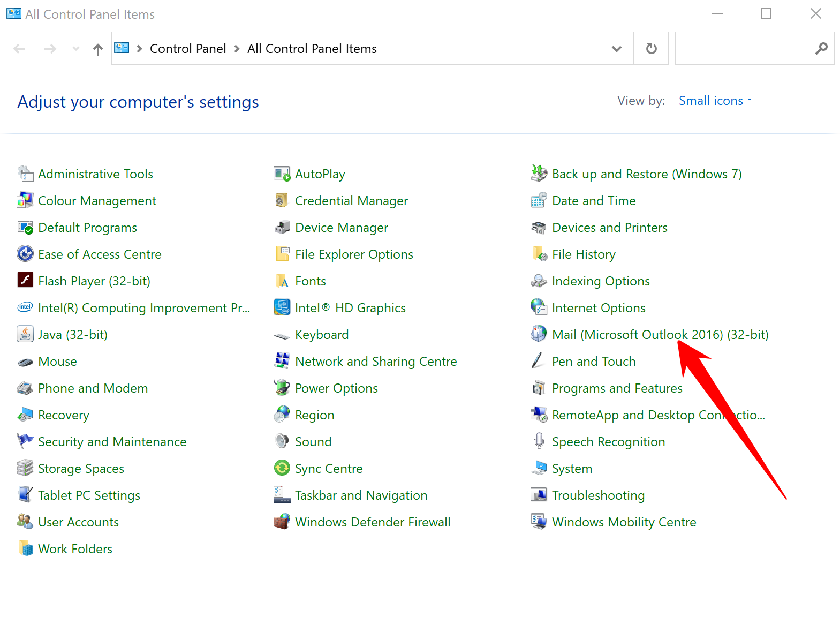
Task: Click the Mail (Microsoft Outlook 2016) icon
Action: (539, 334)
